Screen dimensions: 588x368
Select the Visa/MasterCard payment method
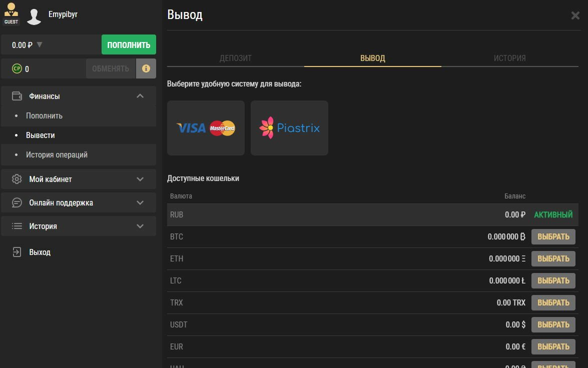[x=206, y=127]
